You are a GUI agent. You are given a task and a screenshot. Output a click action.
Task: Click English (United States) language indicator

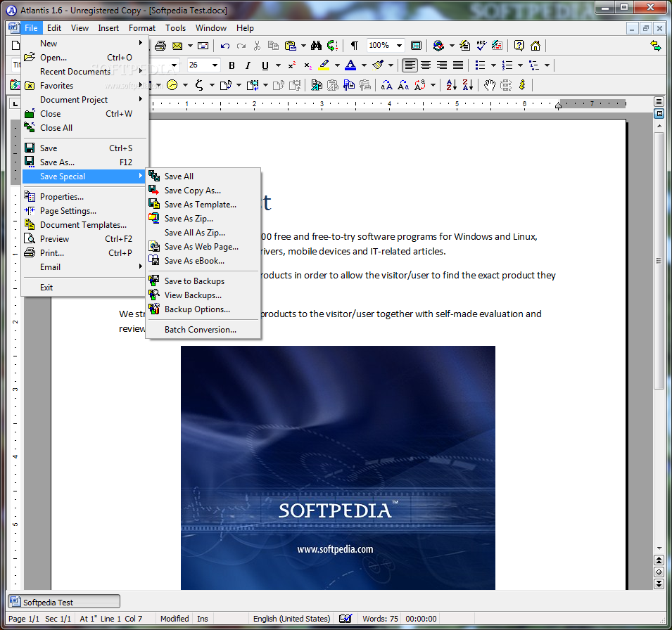click(x=291, y=619)
